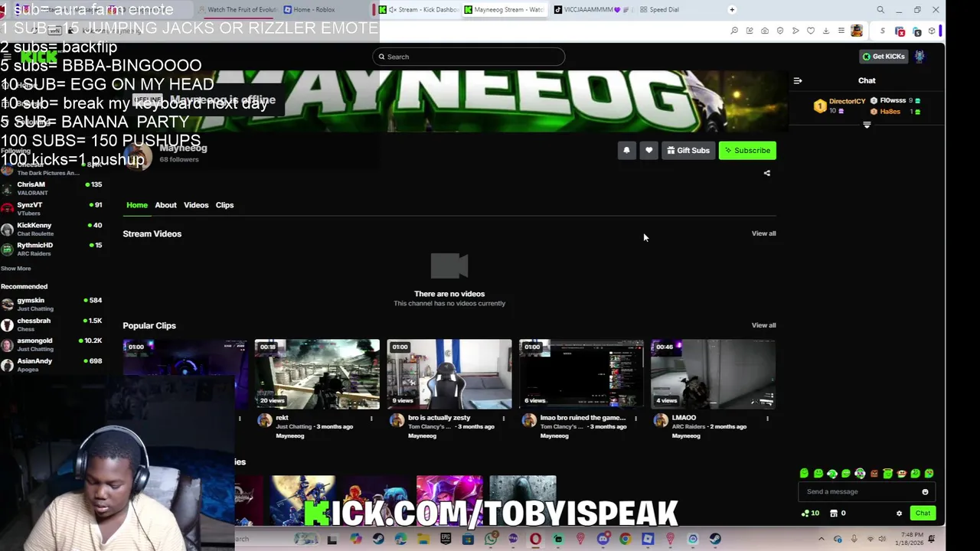Image resolution: width=980 pixels, height=551 pixels.
Task: Expand the gift leaderboard in chat
Action: click(867, 125)
